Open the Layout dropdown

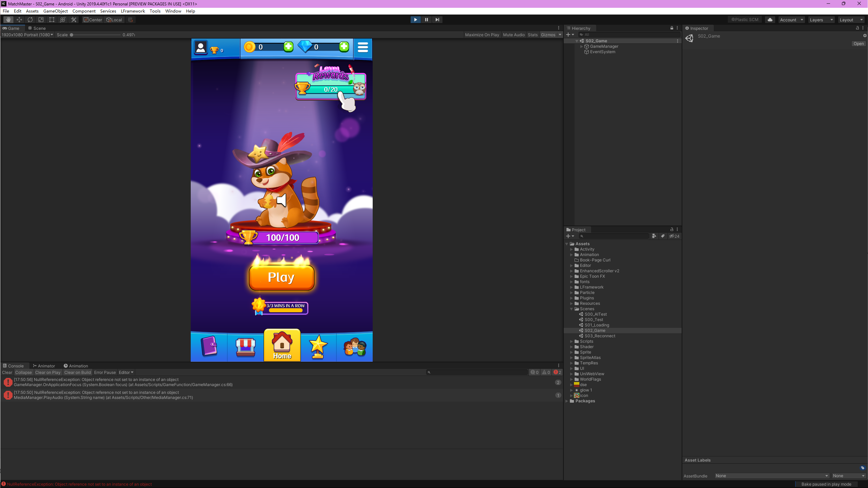[x=851, y=20]
